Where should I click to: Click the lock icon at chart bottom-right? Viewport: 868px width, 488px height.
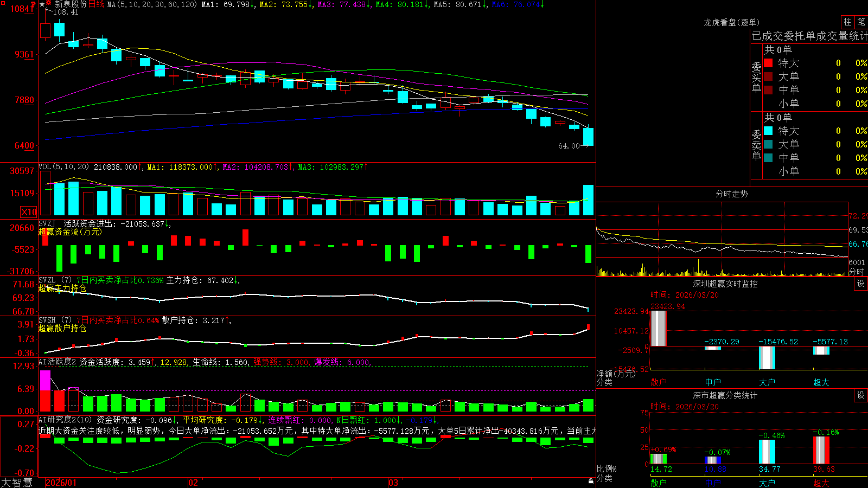coord(591,481)
